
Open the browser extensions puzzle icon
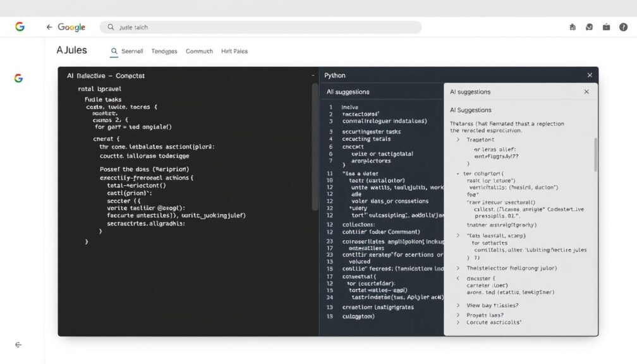pos(573,27)
